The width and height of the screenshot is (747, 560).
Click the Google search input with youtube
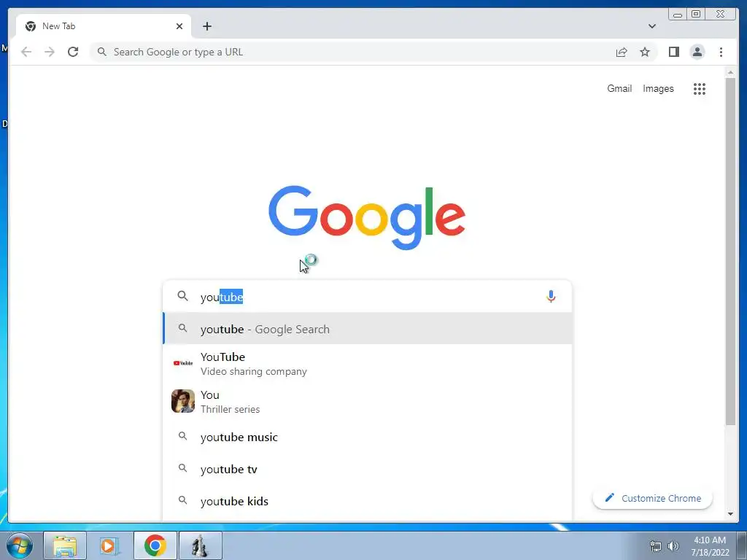(367, 297)
